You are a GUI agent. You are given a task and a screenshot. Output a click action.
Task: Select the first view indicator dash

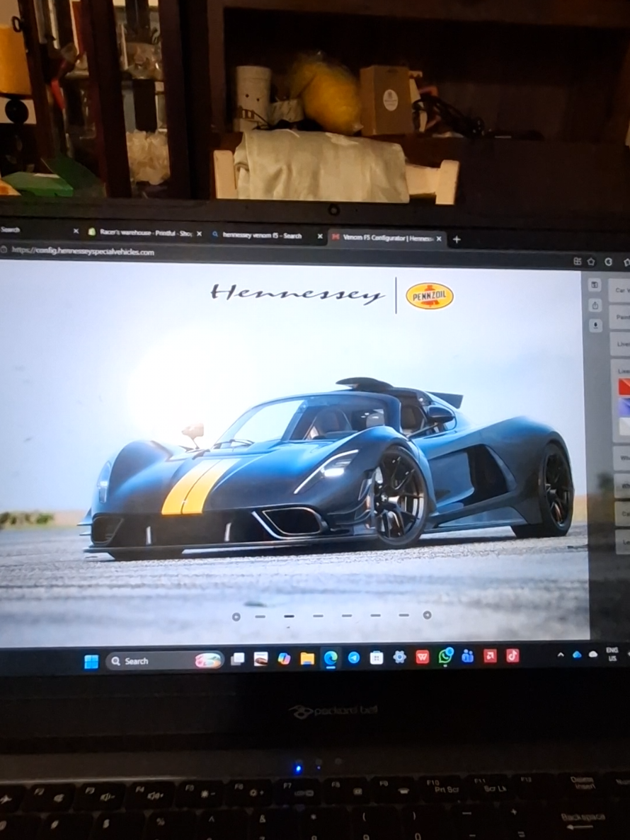click(x=260, y=616)
